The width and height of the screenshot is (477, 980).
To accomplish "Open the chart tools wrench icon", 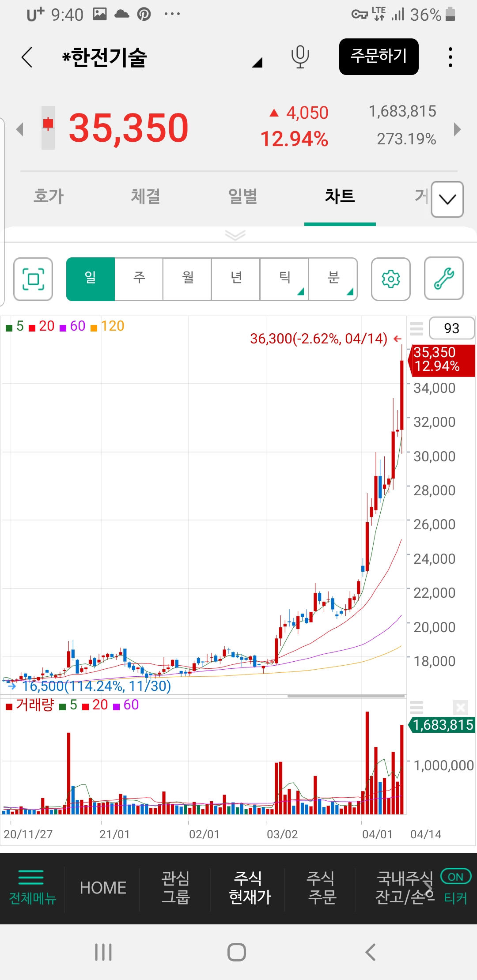I will click(x=443, y=279).
